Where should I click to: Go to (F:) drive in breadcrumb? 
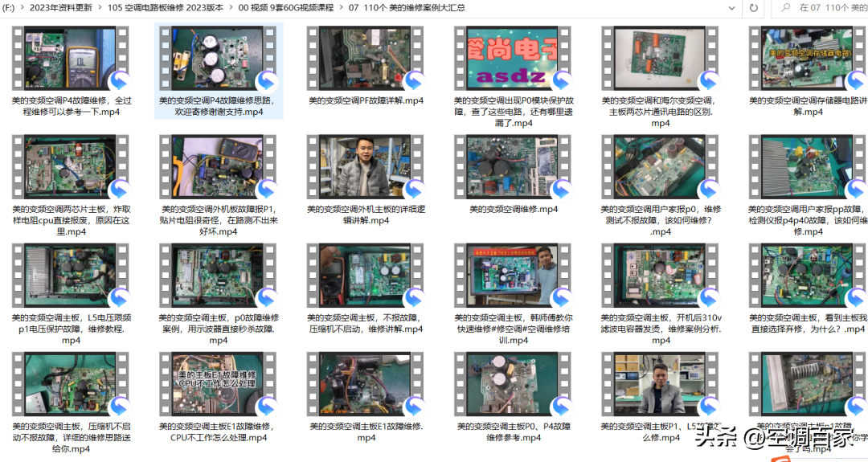tap(8, 8)
